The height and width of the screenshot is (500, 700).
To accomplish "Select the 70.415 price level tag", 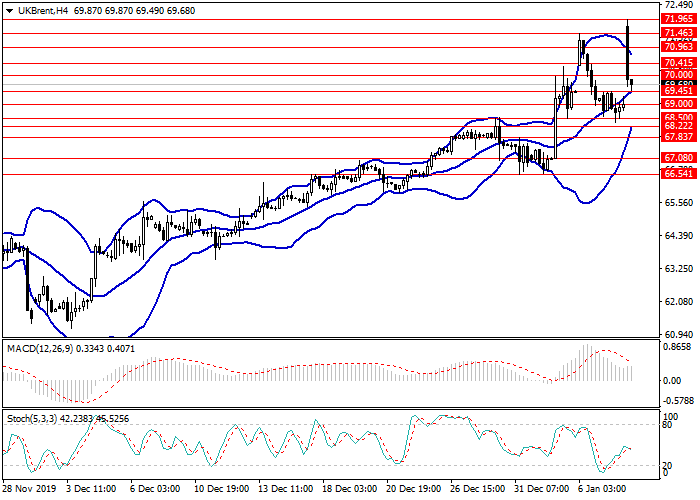I will pyautogui.click(x=678, y=63).
